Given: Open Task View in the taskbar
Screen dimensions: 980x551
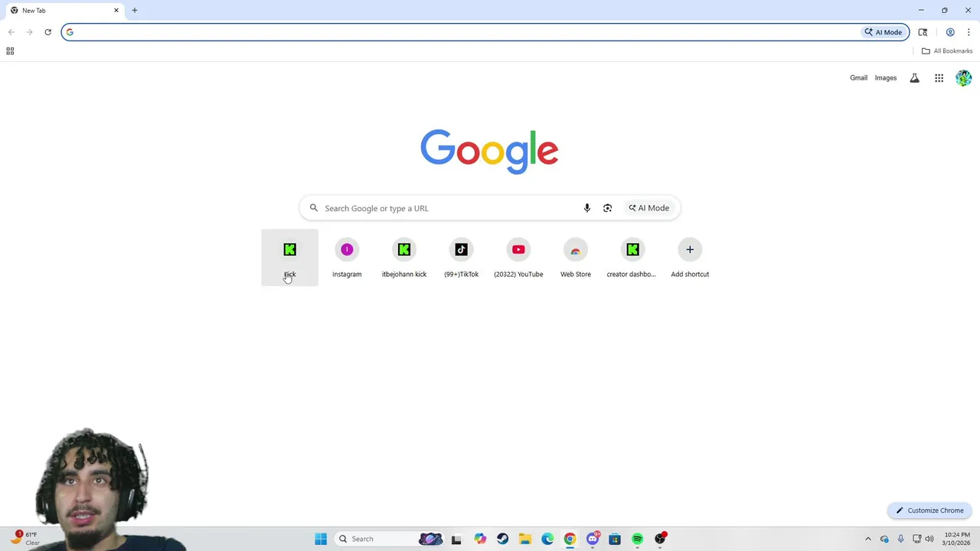Looking at the screenshot, I should pyautogui.click(x=456, y=539).
